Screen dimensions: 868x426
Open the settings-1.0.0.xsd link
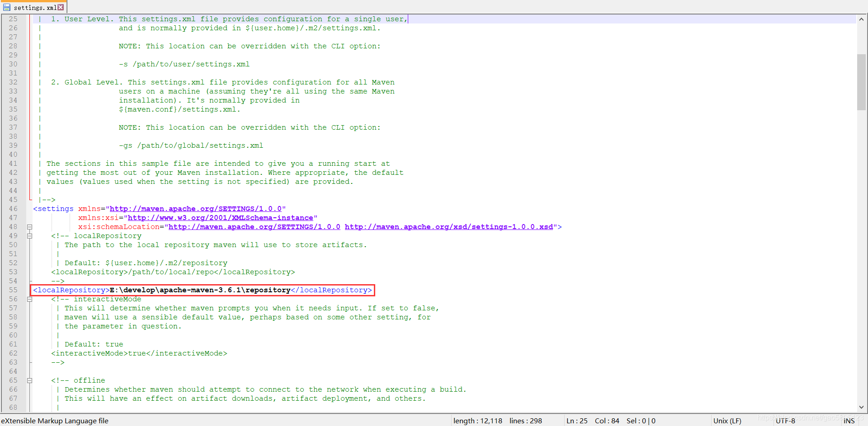coord(449,227)
